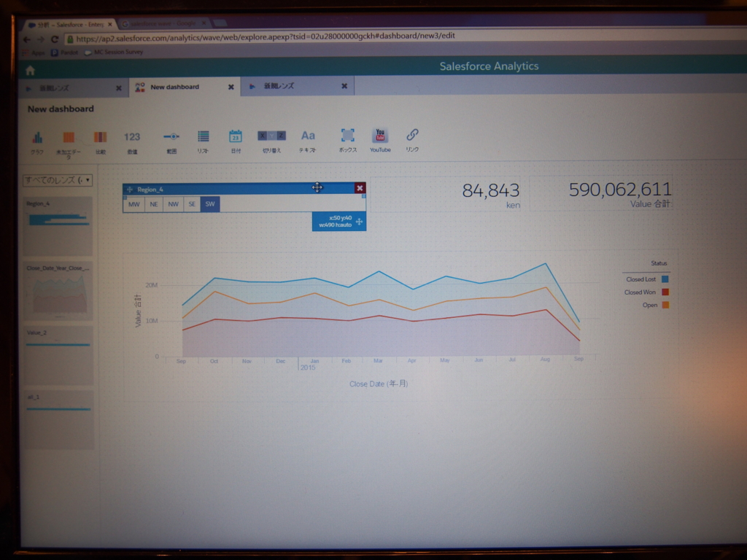Add a date selector widget
This screenshot has height=560, width=747.
pyautogui.click(x=236, y=141)
